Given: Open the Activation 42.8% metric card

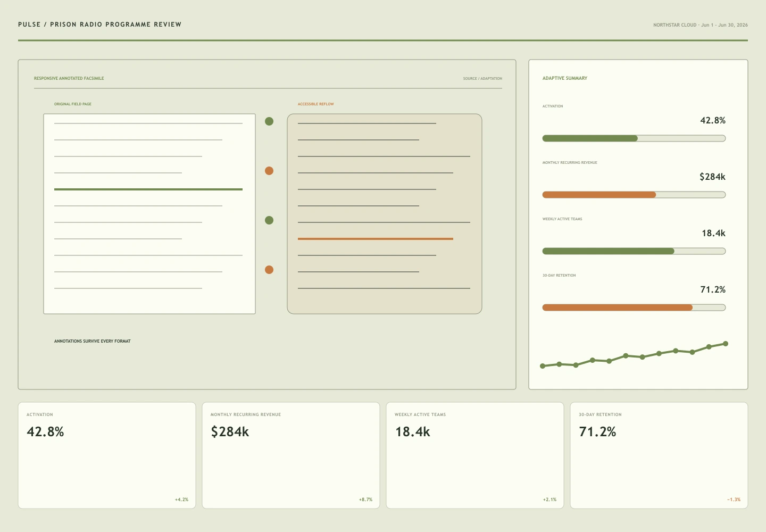Looking at the screenshot, I should click(x=107, y=455).
